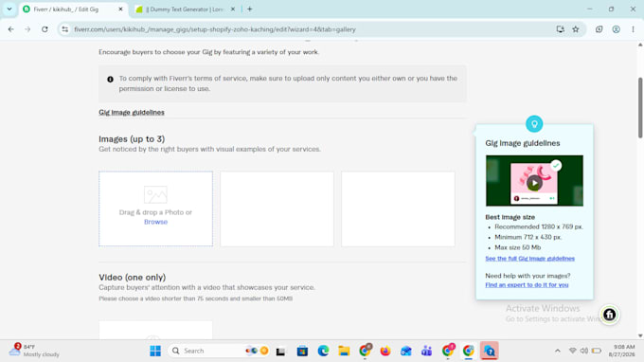Select the Max size 50 Mb text

click(x=517, y=247)
